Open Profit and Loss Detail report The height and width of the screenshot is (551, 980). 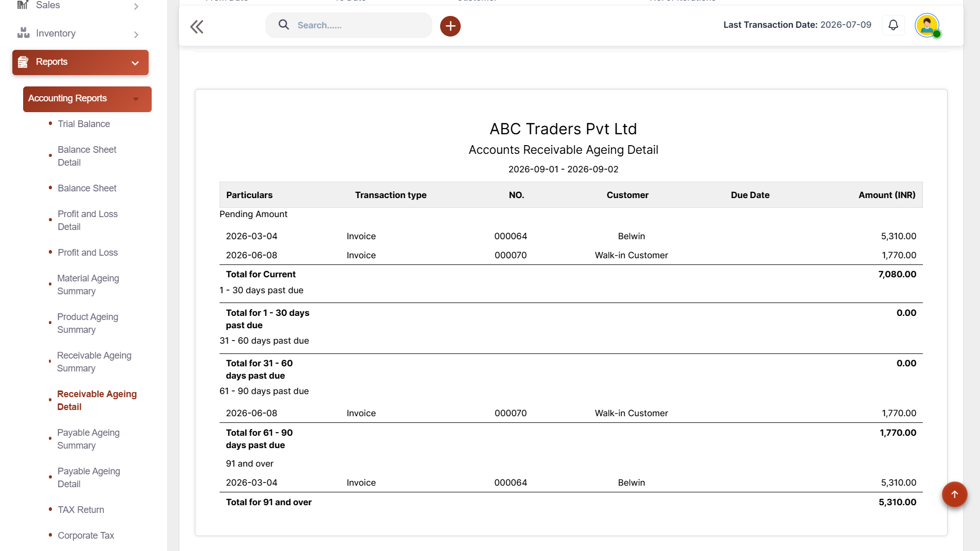coord(87,220)
